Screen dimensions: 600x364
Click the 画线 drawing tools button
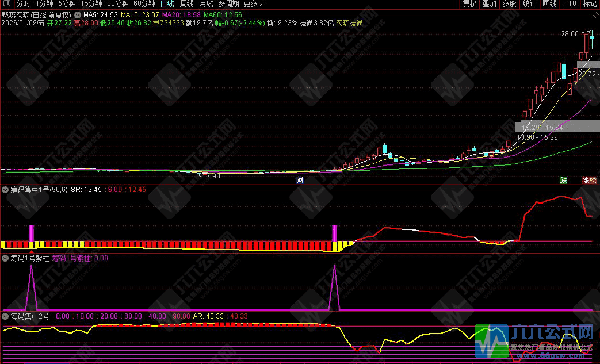(549, 3)
